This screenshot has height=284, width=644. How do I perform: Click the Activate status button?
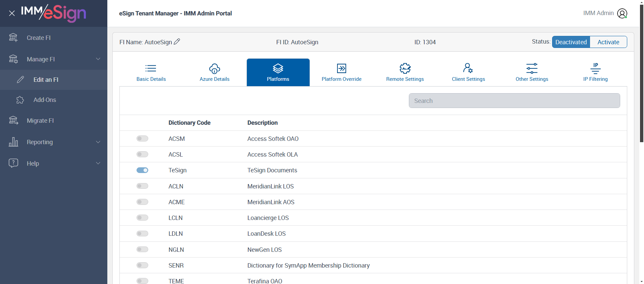(608, 42)
